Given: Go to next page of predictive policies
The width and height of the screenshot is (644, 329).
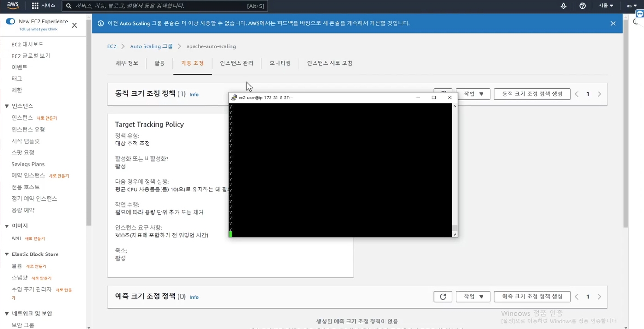Looking at the screenshot, I should coord(599,297).
